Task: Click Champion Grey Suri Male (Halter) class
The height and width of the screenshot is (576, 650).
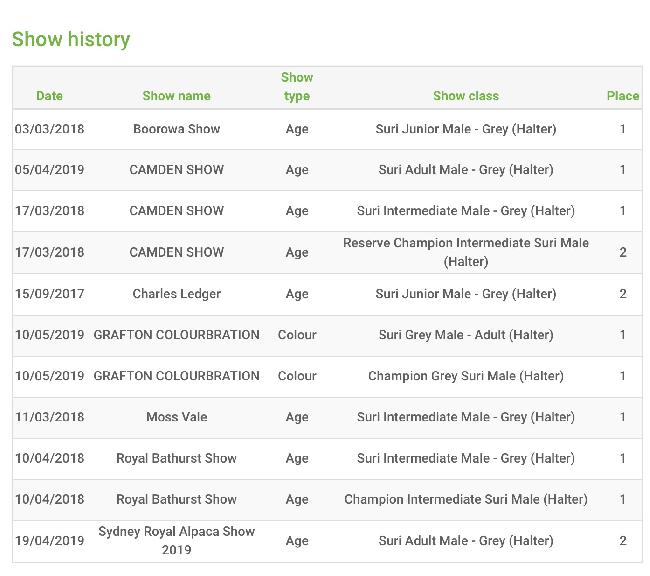Action: click(x=466, y=376)
